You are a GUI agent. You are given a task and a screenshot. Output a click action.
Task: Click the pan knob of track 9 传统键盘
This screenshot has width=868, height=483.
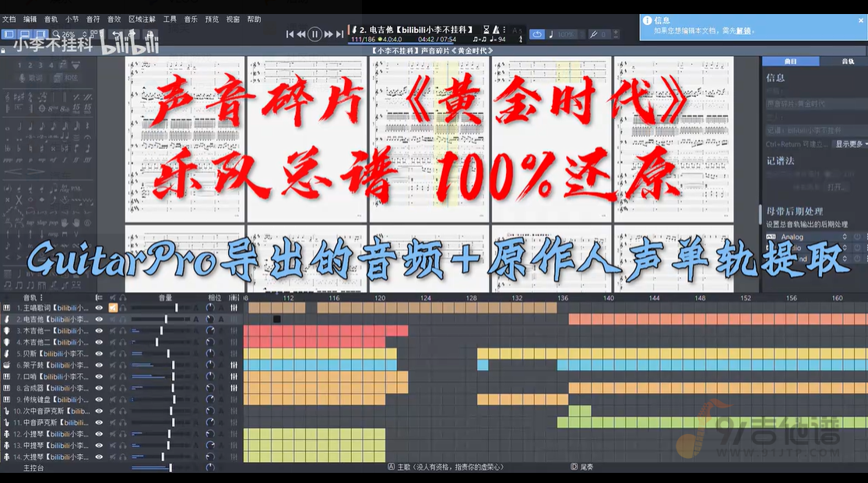point(210,400)
